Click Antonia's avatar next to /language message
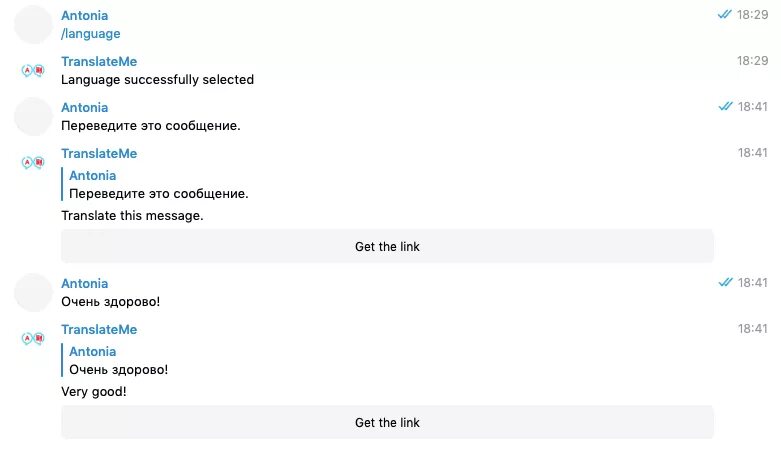The width and height of the screenshot is (781, 459). (33, 25)
